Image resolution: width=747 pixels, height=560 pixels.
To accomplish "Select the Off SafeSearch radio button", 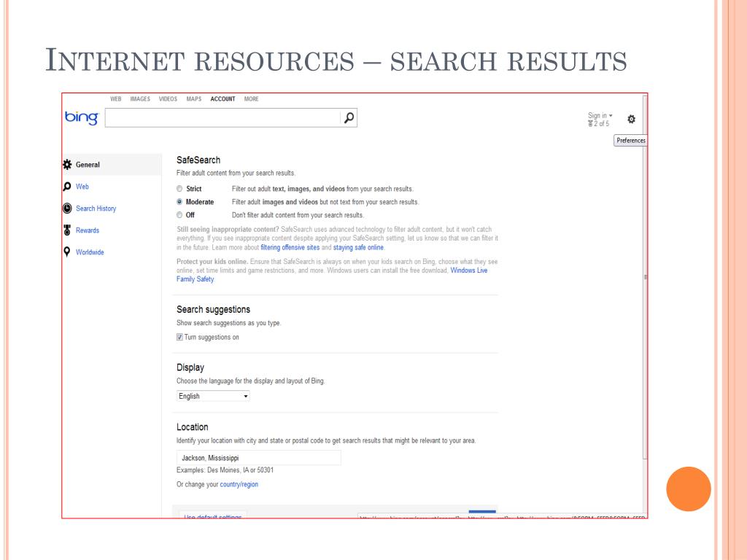I will (x=179, y=215).
